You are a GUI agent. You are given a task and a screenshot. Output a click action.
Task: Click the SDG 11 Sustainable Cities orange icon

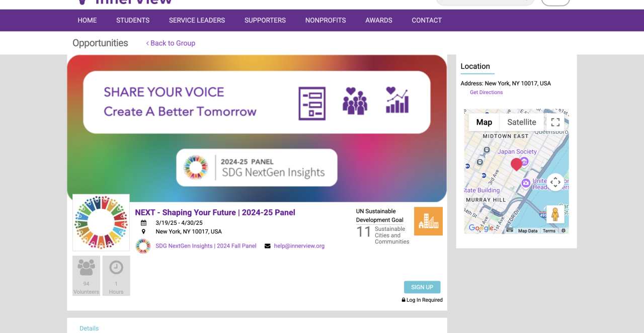click(x=428, y=221)
